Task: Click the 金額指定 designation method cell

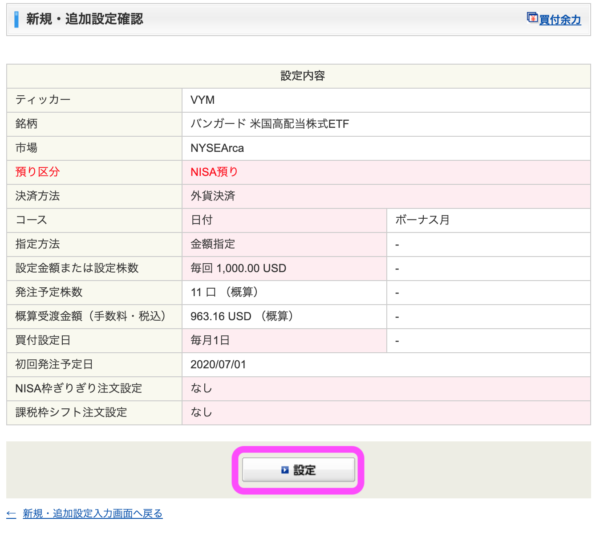Action: pos(284,245)
